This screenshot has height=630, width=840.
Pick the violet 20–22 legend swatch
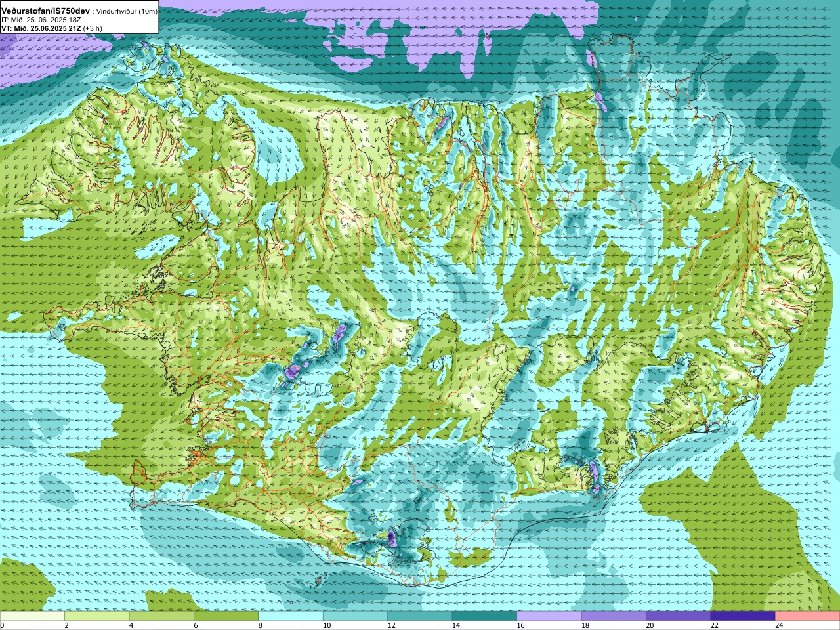(679, 616)
